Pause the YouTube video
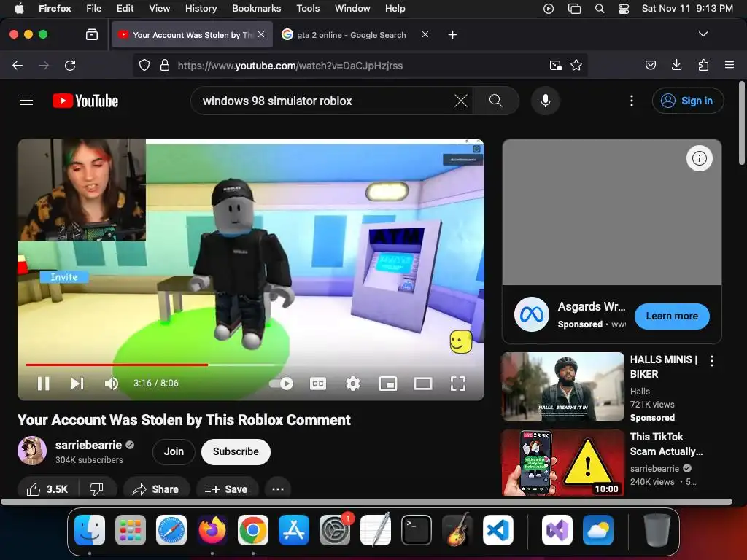 tap(43, 384)
